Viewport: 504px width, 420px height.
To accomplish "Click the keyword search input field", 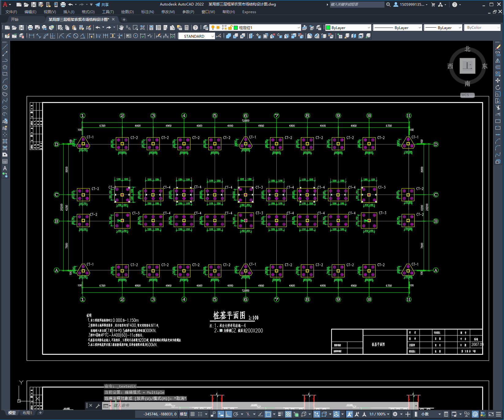I will coord(357,5).
